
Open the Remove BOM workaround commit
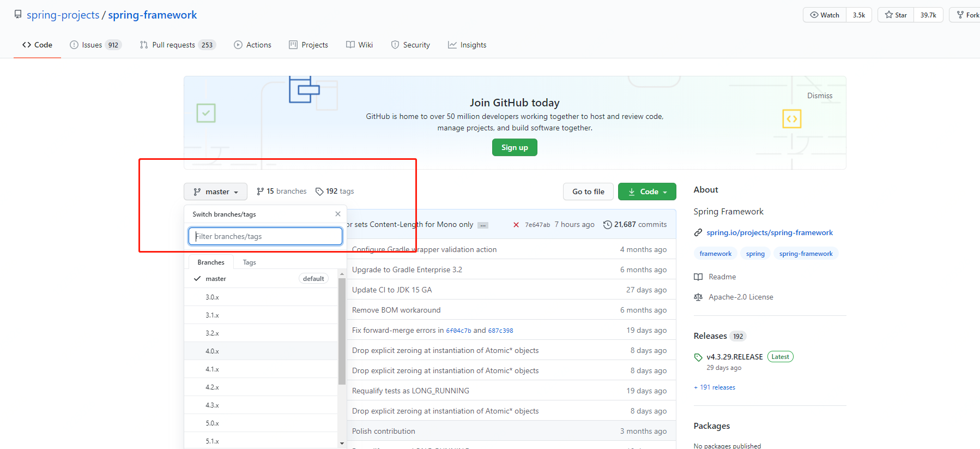(396, 310)
